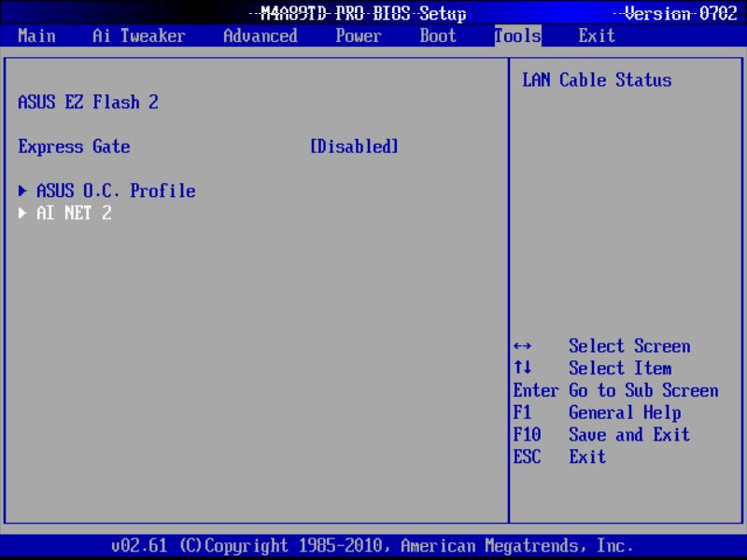The width and height of the screenshot is (747, 560).
Task: Select the Advanced menu
Action: click(x=260, y=35)
